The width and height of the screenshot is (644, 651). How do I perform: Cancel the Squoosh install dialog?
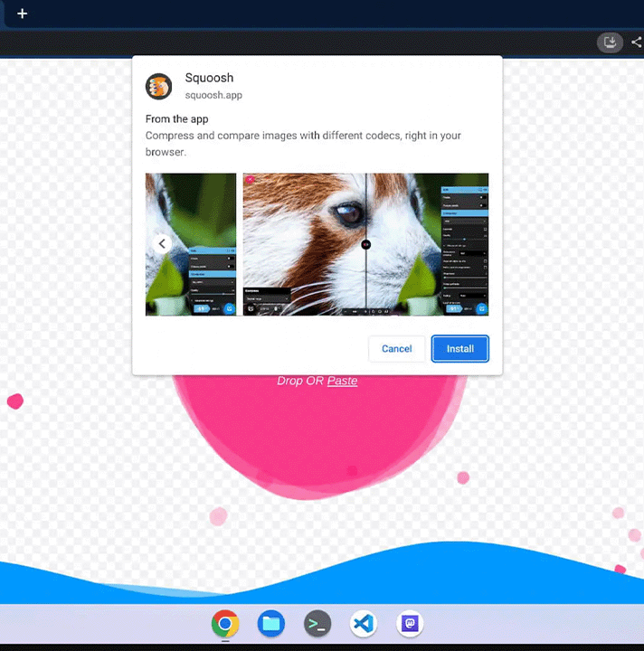click(396, 348)
